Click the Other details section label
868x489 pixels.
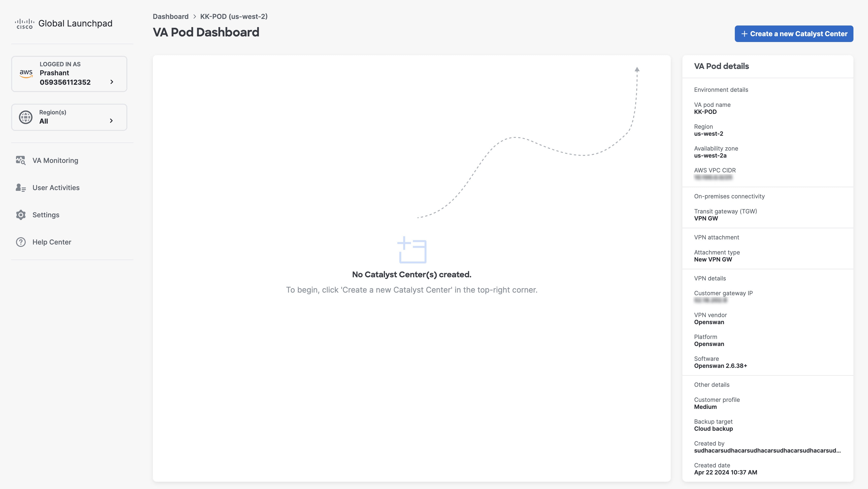pos(712,385)
